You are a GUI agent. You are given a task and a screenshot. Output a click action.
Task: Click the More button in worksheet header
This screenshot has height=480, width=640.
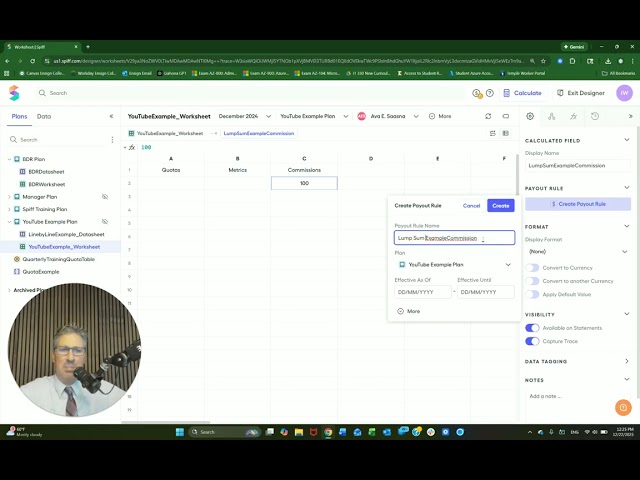click(440, 116)
